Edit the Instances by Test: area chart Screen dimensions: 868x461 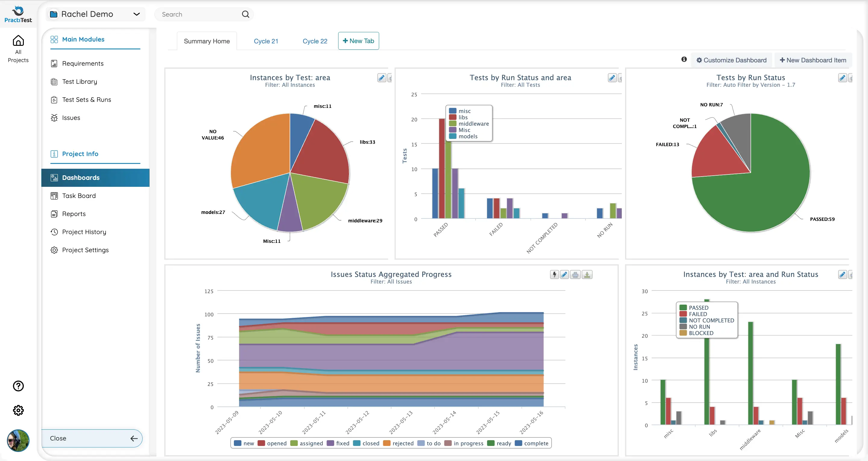pyautogui.click(x=382, y=78)
